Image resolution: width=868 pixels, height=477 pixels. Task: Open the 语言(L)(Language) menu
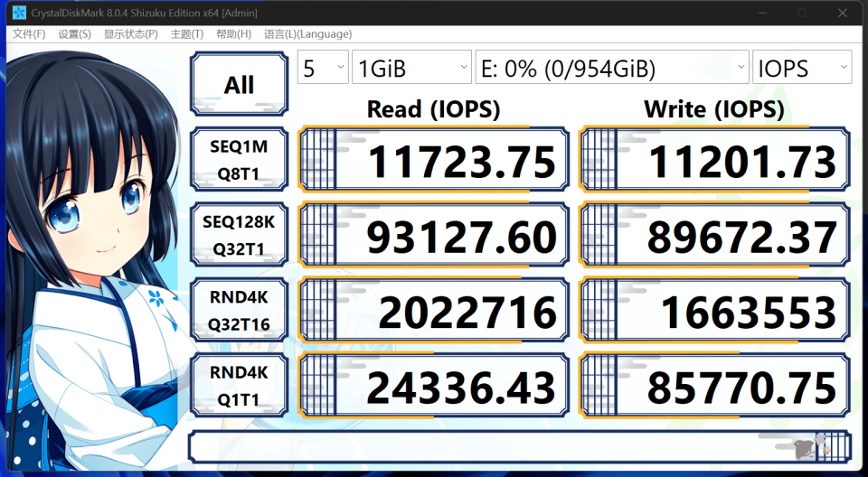307,34
